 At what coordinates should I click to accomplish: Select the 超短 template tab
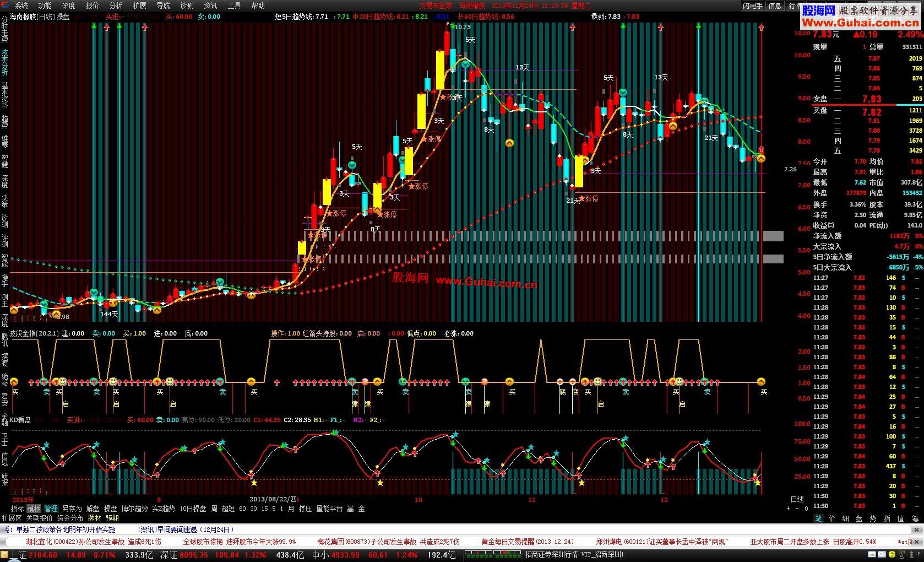tap(228, 509)
